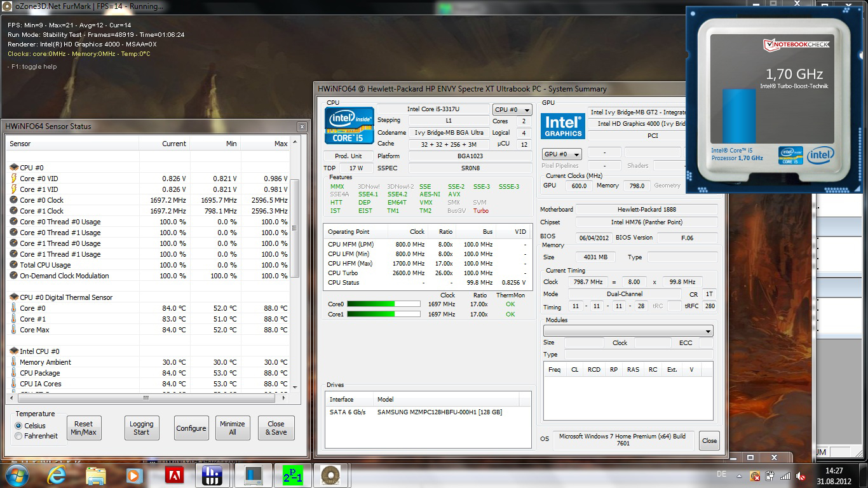
Task: Select On-Demand Clock Modulation row
Action: 149,276
